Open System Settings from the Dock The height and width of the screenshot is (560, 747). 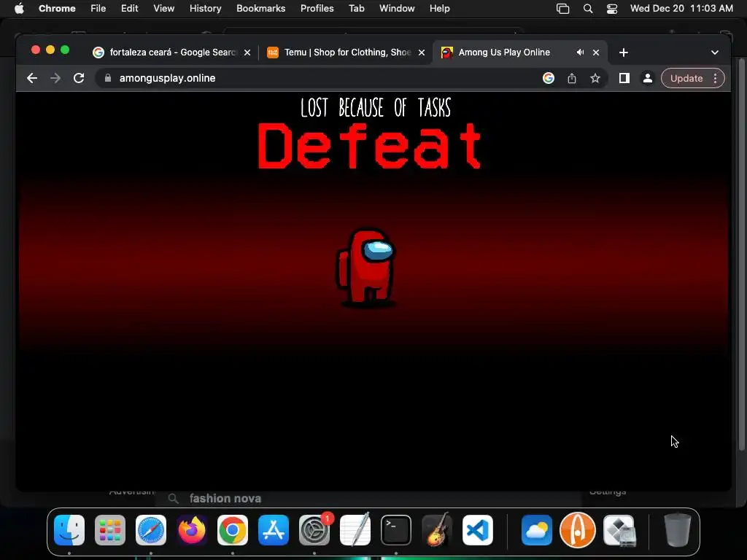[x=314, y=530]
